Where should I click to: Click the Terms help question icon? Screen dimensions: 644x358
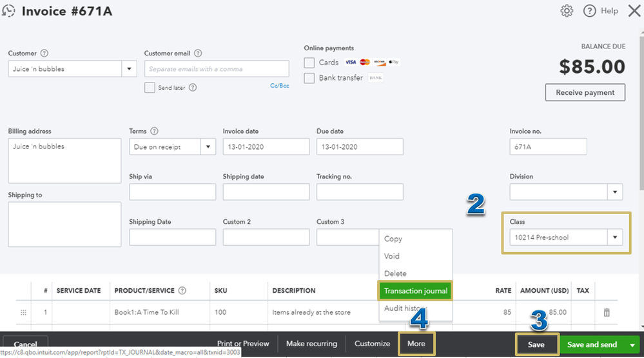click(154, 131)
